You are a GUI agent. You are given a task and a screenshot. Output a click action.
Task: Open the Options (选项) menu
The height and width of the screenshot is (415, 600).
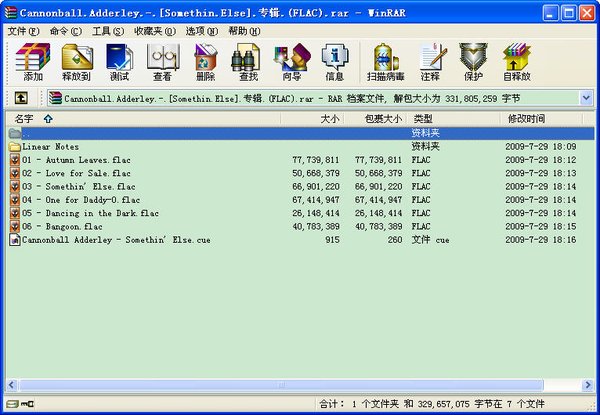coord(202,31)
